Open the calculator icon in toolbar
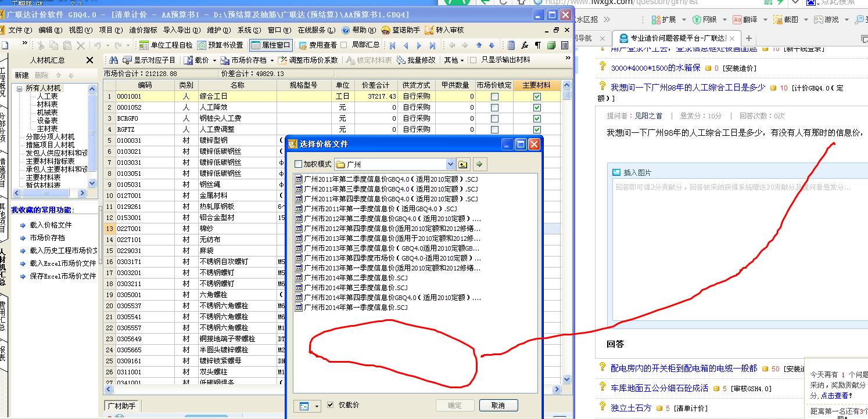The height and width of the screenshot is (419, 868). [511, 45]
